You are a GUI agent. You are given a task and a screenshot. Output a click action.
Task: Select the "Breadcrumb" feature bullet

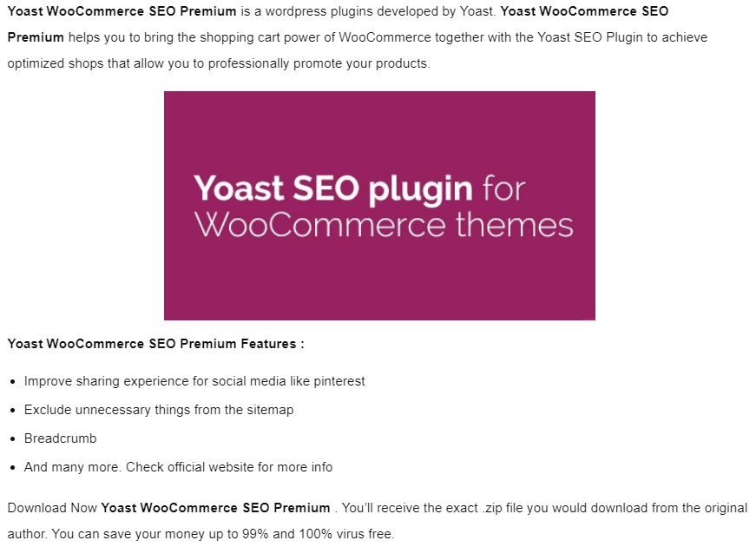60,438
